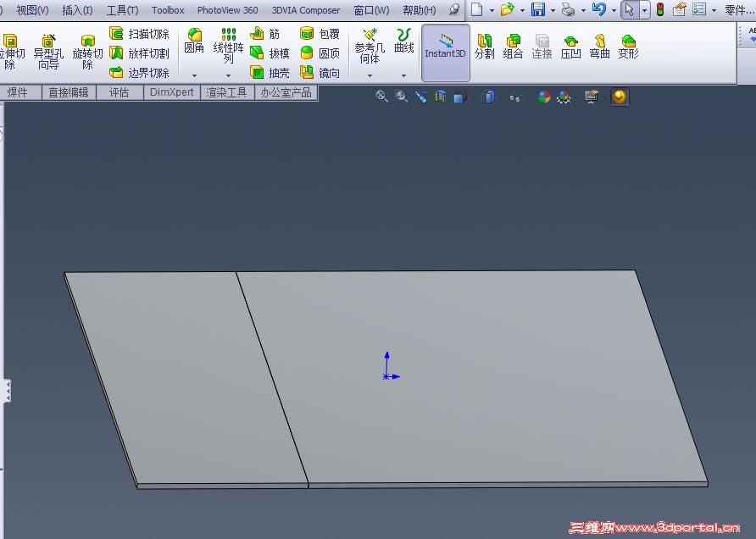
Task: Click the greyed 连接 join tool
Action: coord(542,47)
